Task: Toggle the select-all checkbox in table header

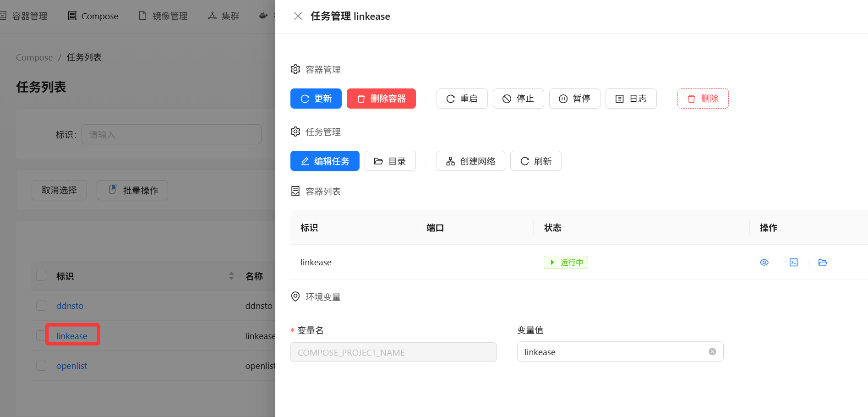Action: click(x=41, y=276)
